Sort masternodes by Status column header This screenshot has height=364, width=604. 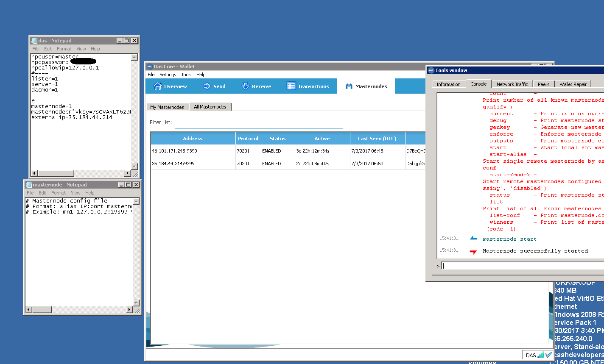click(x=278, y=139)
